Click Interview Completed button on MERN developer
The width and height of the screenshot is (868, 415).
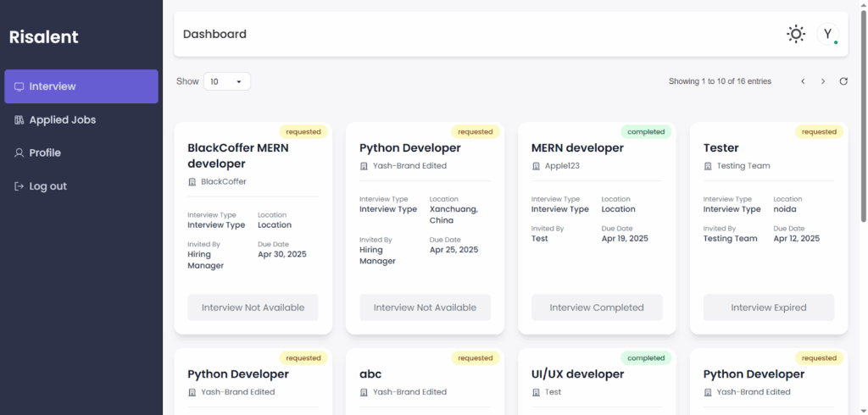pyautogui.click(x=597, y=307)
